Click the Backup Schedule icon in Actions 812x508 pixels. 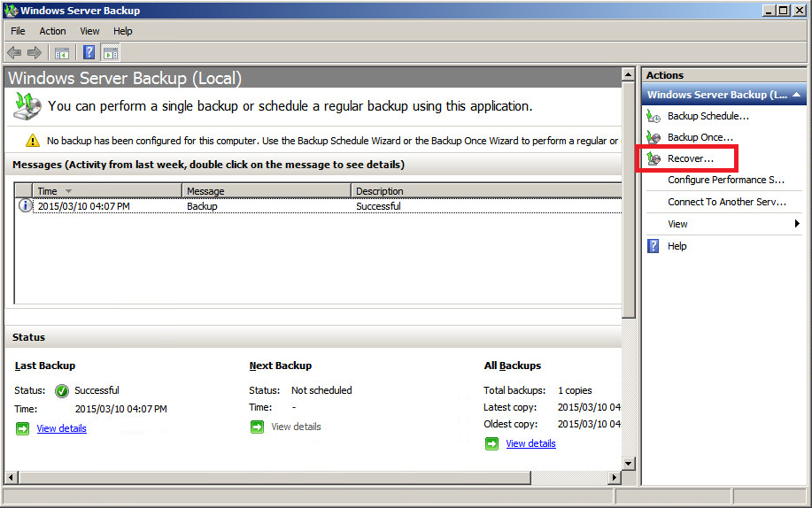(653, 116)
